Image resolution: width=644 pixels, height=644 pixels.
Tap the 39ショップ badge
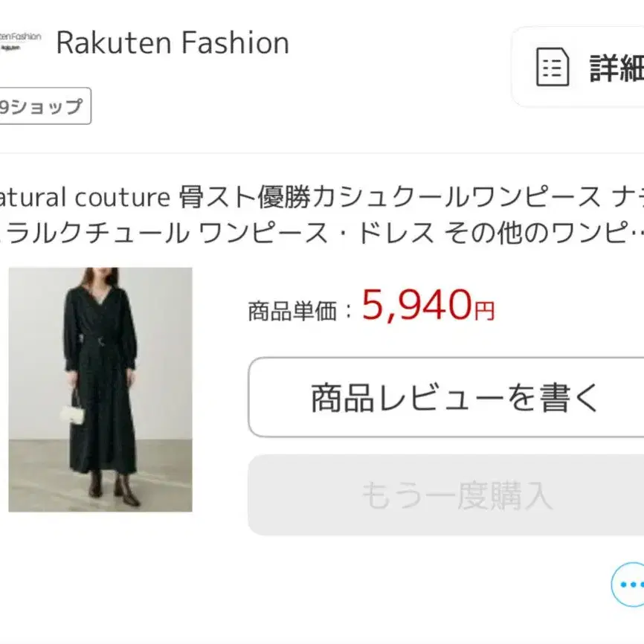[43, 106]
